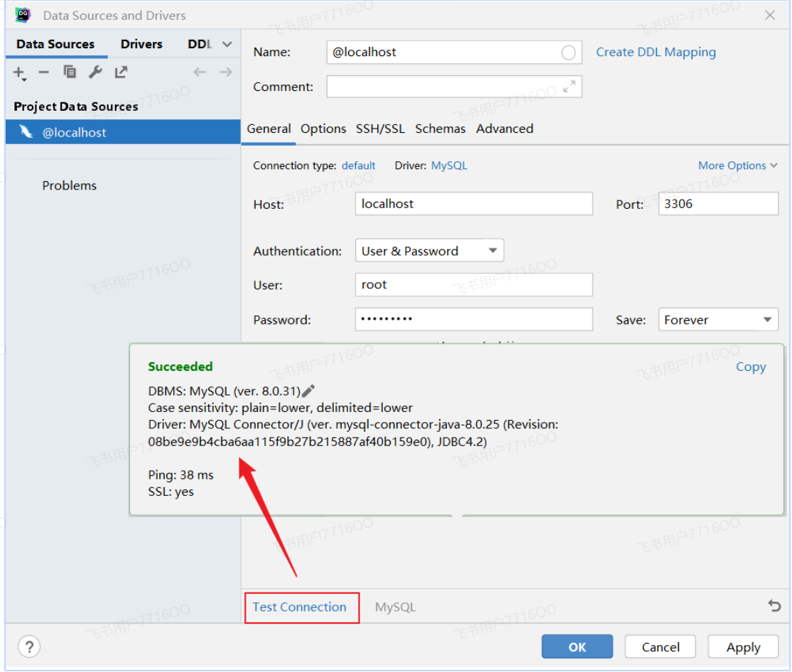This screenshot has height=672, width=792.
Task: Click the User field containing root
Action: (x=474, y=284)
